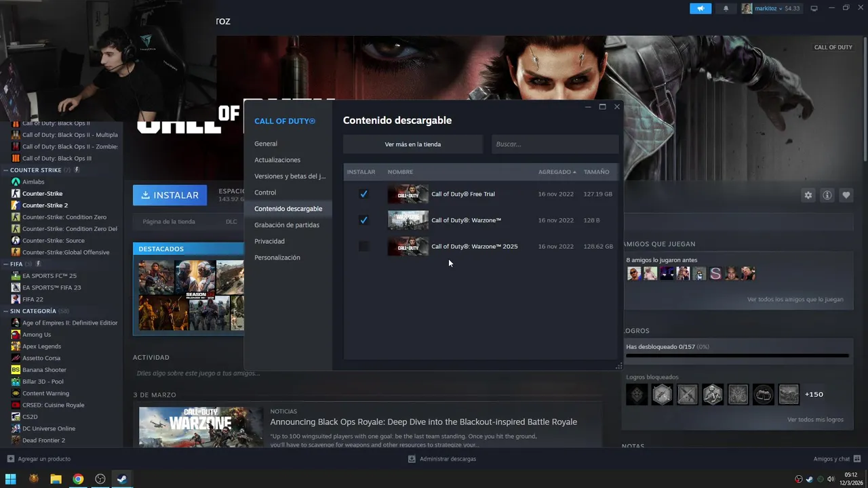Switch to Big Picture mode icon
Viewport: 868px width, 488px height.
point(814,8)
